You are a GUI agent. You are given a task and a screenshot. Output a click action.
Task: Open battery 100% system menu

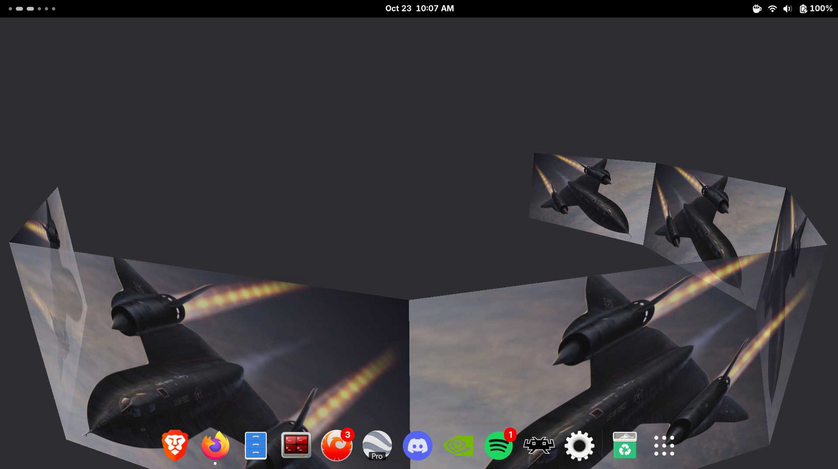[x=815, y=8]
